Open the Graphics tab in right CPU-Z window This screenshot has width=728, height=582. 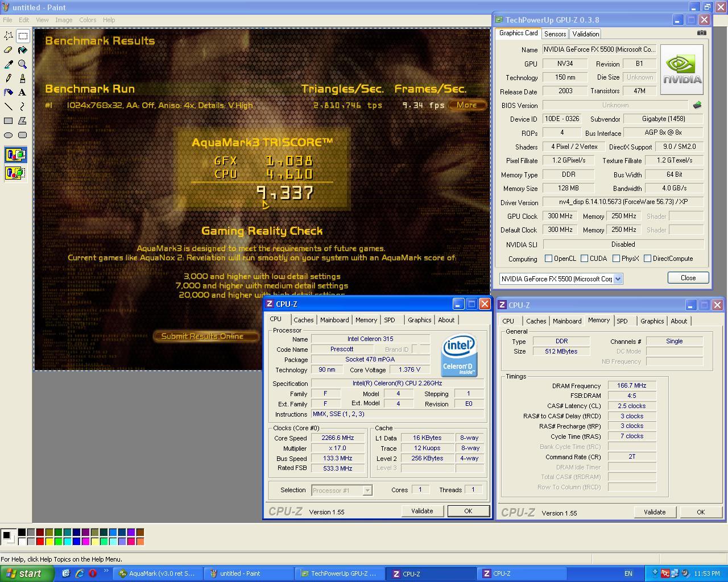[652, 321]
